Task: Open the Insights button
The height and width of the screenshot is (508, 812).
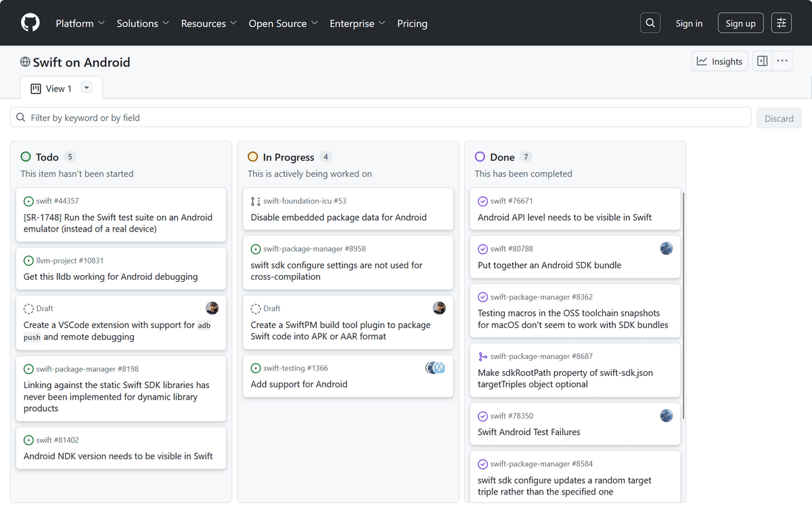Action: pos(720,62)
